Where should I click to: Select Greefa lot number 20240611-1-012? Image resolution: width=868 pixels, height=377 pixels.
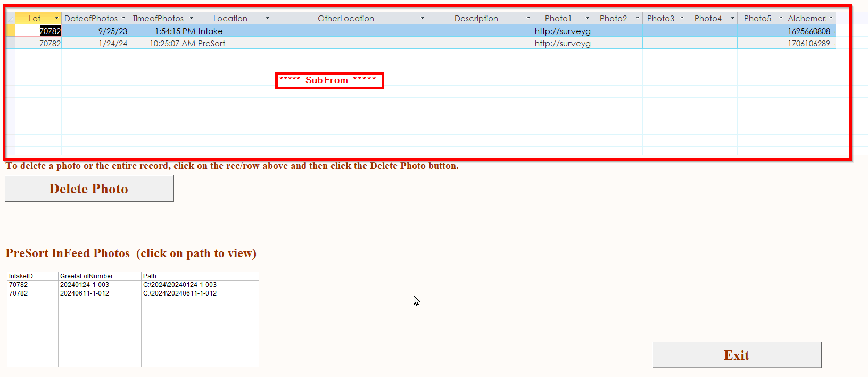pyautogui.click(x=85, y=293)
